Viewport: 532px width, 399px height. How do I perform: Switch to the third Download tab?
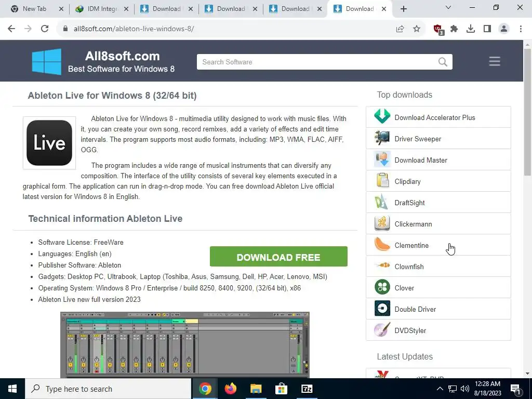click(x=295, y=9)
